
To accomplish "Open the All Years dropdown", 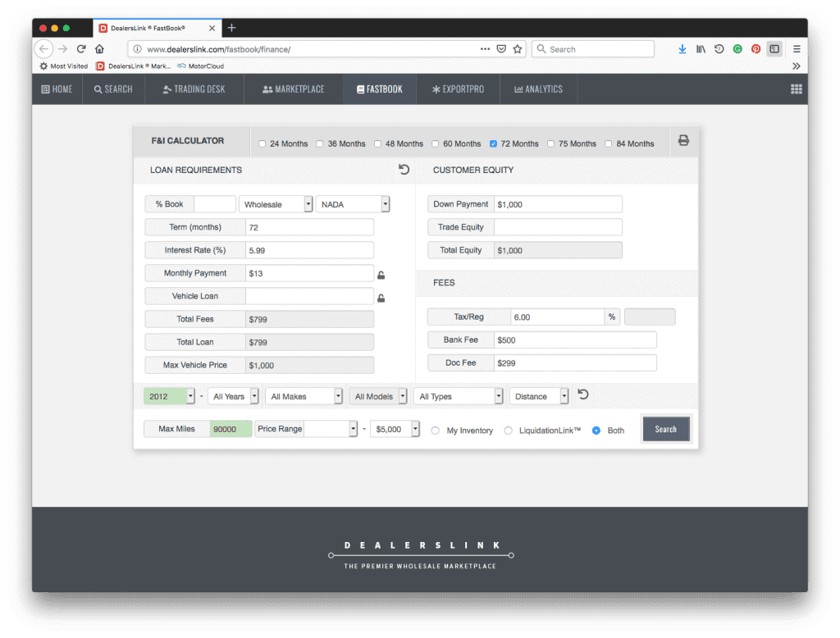I will 233,396.
